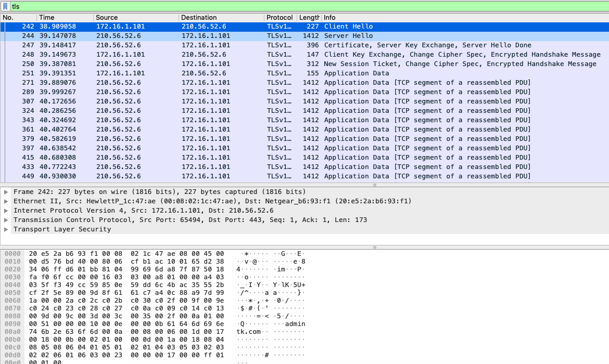The width and height of the screenshot is (609, 364).
Task: Select packet number 343
Action: tap(304, 120)
